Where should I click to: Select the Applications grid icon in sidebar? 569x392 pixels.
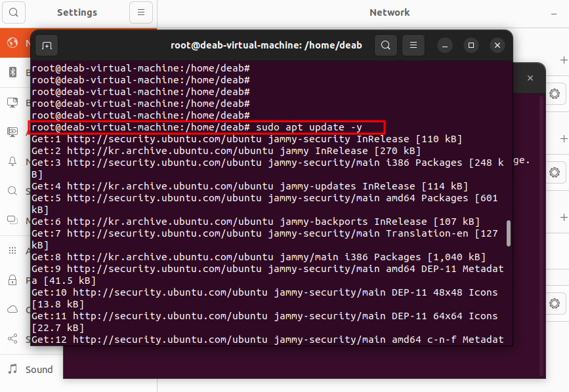[12, 250]
